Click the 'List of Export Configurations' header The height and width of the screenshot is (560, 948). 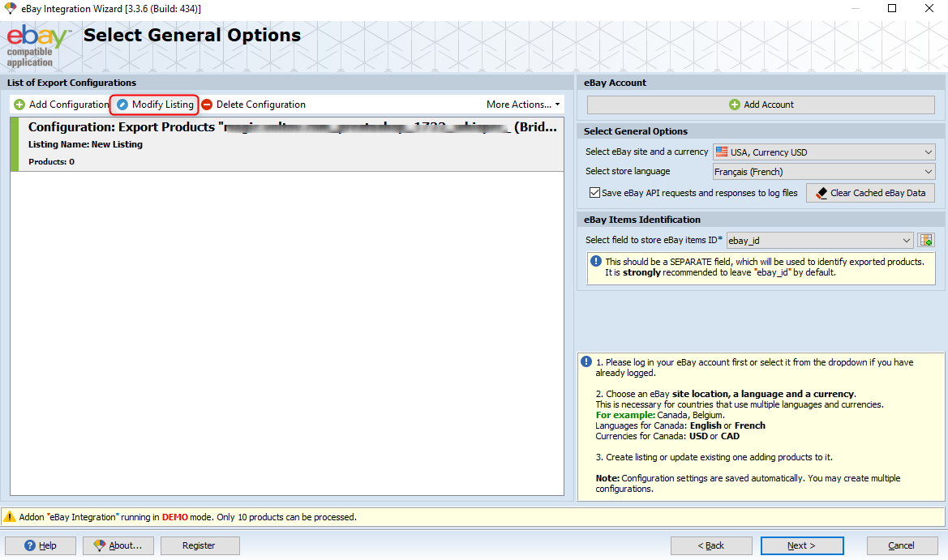pyautogui.click(x=71, y=83)
